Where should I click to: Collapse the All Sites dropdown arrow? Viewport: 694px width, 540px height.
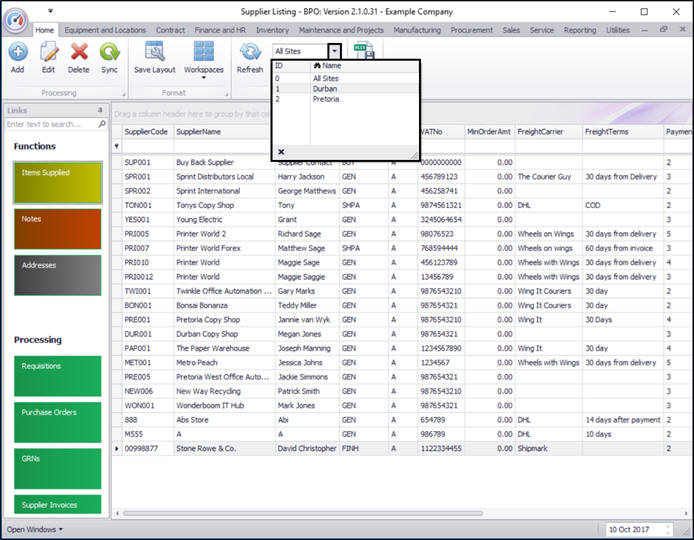tap(334, 51)
